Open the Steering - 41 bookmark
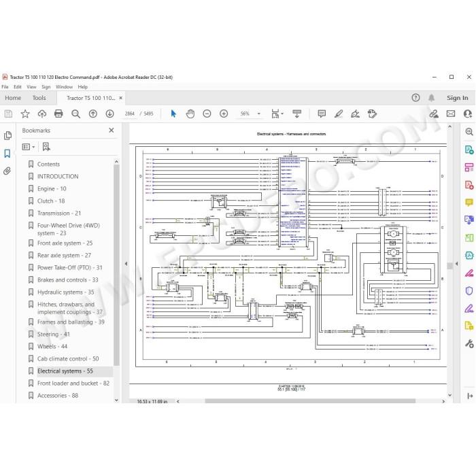476x476 pixels. point(54,335)
